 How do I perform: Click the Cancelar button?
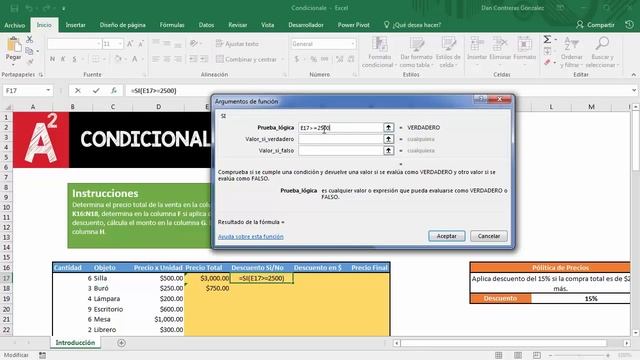[x=489, y=236]
